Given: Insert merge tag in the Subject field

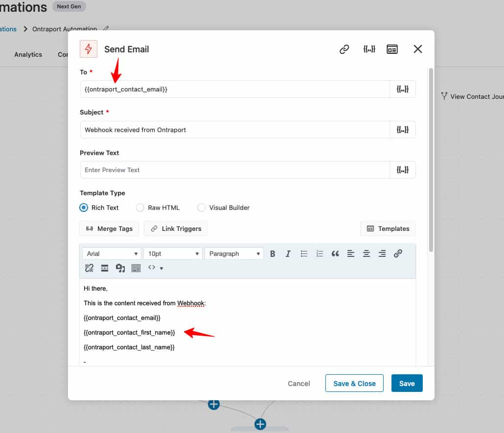Looking at the screenshot, I should (402, 130).
